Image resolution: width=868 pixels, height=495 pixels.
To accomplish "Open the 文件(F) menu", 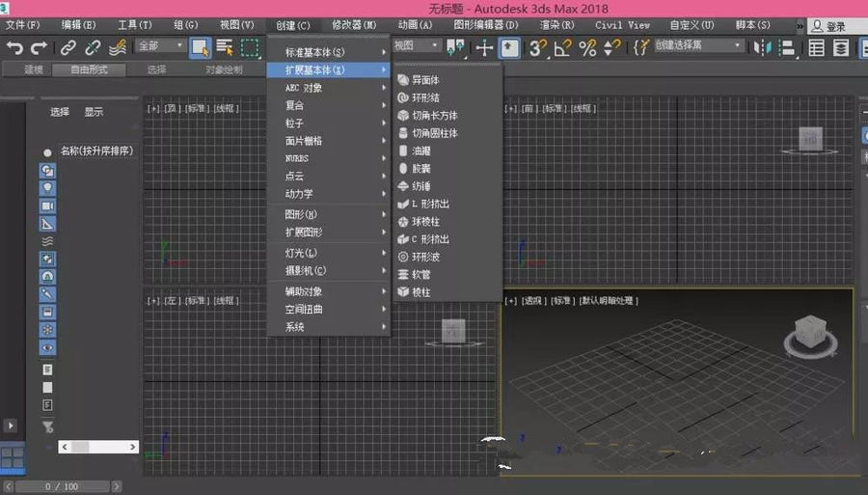I will [x=23, y=25].
